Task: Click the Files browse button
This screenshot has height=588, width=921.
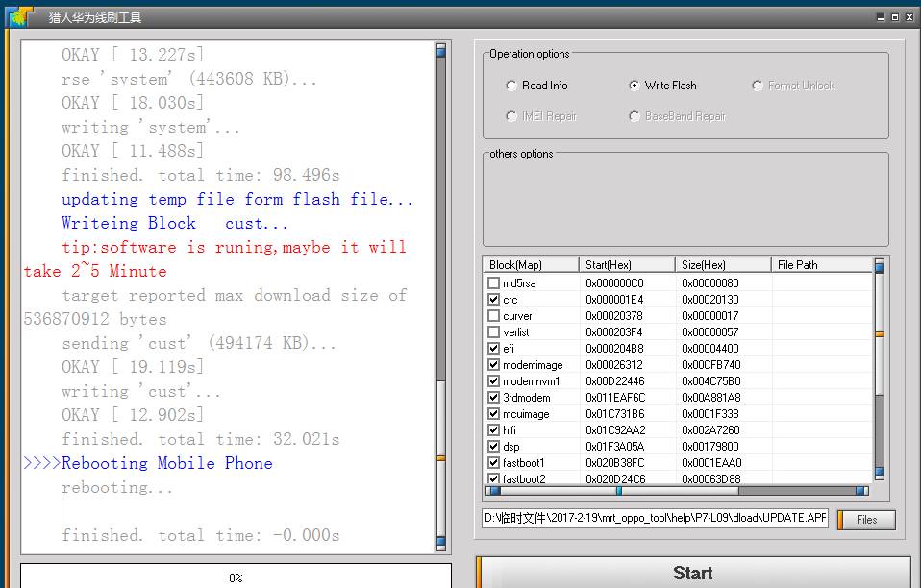Action: pyautogui.click(x=866, y=520)
